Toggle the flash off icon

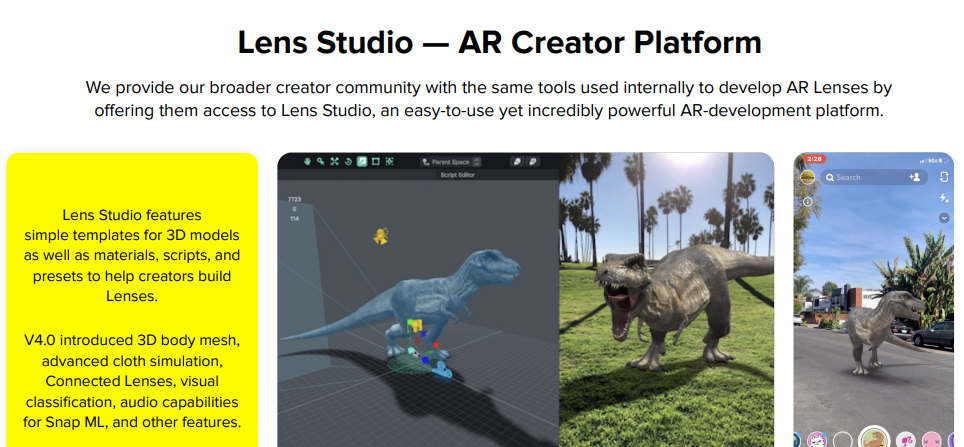(x=944, y=198)
